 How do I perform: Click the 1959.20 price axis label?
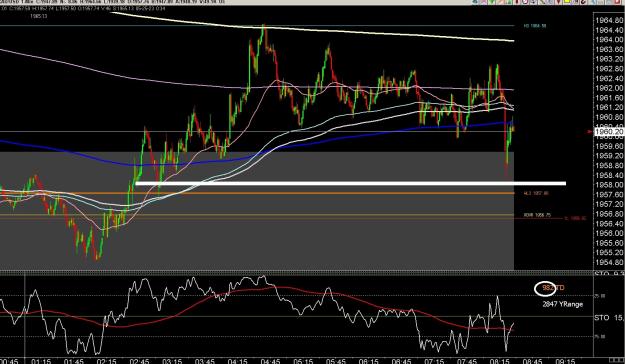point(610,156)
